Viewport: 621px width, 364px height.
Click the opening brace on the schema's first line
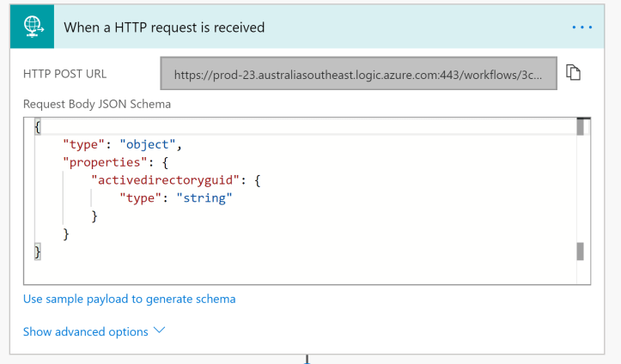[38, 125]
